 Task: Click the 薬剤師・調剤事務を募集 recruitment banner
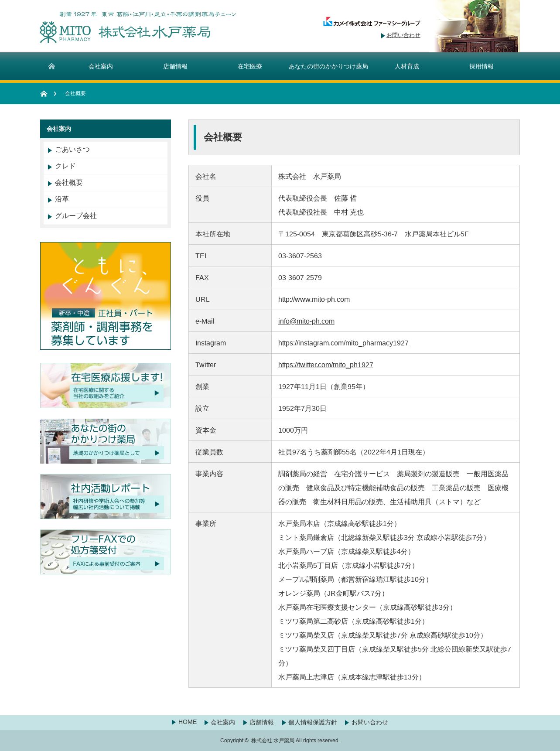point(106,296)
